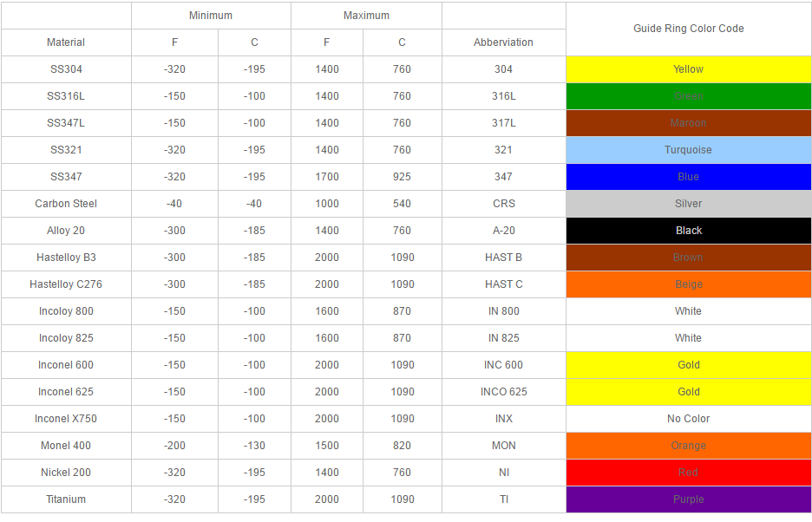Select the Monel 400 material cell
This screenshot has height=522, width=812.
coord(66,446)
